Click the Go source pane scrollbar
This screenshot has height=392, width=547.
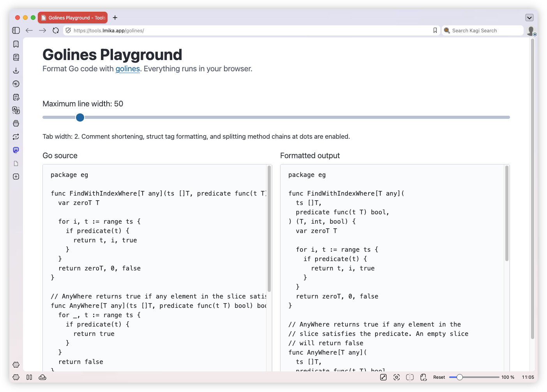[x=269, y=229]
